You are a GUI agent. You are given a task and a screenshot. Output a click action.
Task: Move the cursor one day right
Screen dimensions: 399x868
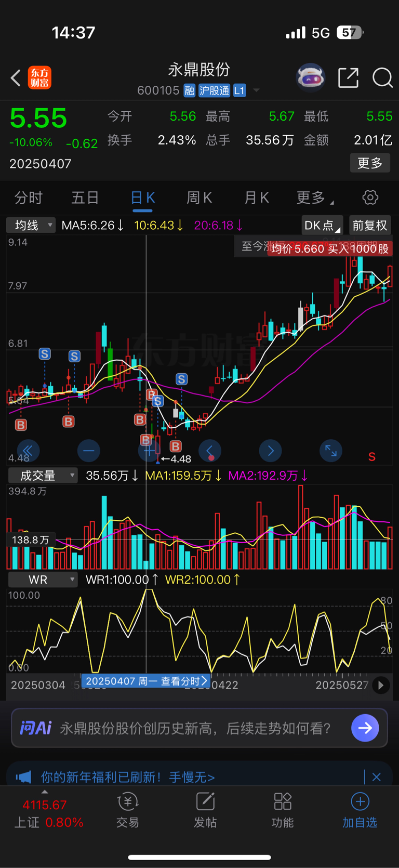coord(270,450)
